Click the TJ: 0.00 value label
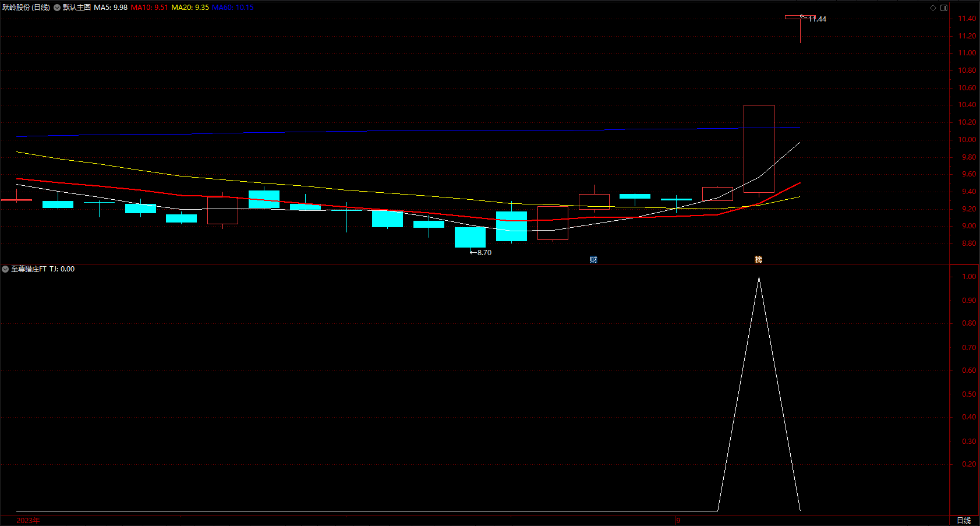This screenshot has width=980, height=526. click(62, 269)
